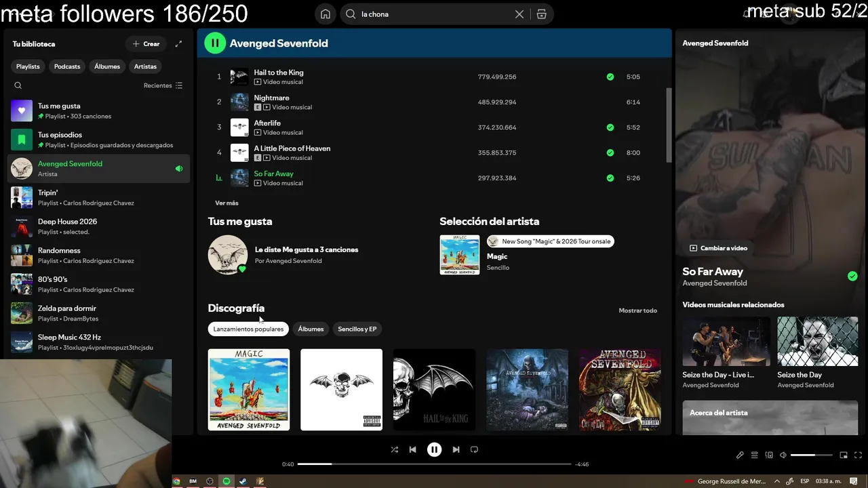The width and height of the screenshot is (868, 488).
Task: Filter library by Álbumes chip
Action: point(107,66)
